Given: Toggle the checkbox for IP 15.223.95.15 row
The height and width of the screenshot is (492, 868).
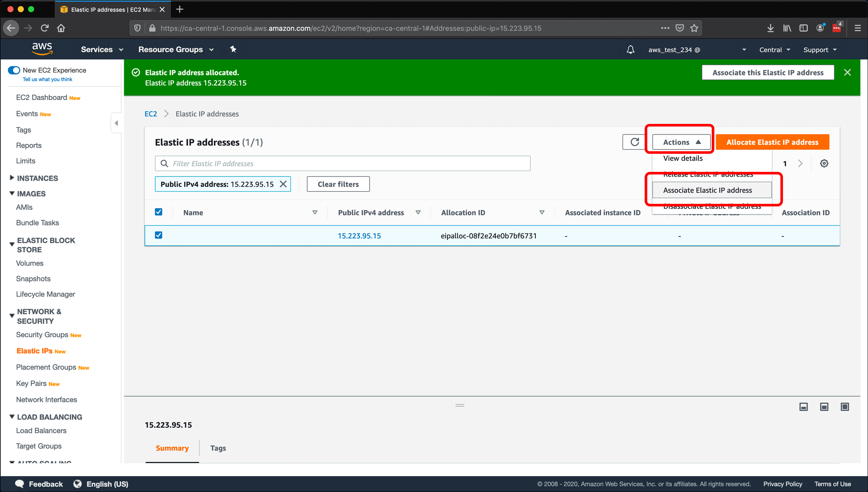Looking at the screenshot, I should point(158,235).
